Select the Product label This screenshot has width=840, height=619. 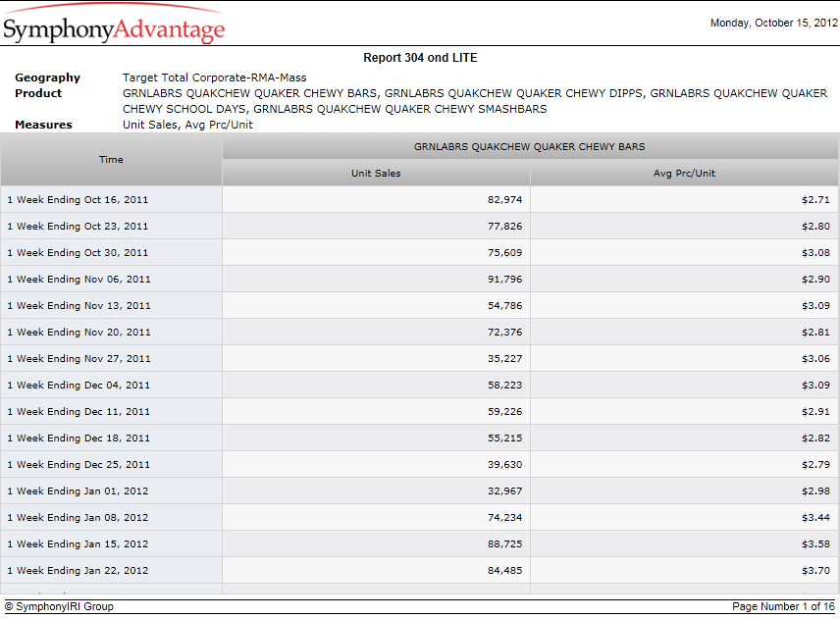[38, 93]
